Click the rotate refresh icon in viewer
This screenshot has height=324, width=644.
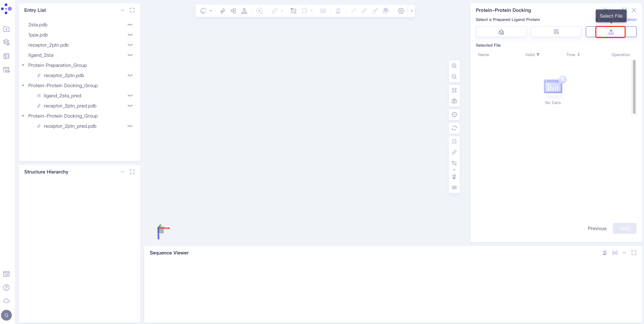coord(454,128)
